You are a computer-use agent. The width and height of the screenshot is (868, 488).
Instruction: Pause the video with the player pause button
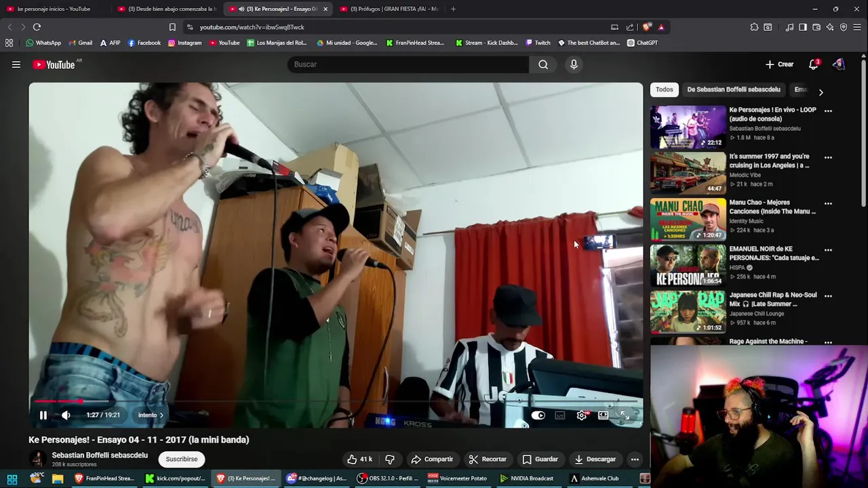tap(43, 415)
